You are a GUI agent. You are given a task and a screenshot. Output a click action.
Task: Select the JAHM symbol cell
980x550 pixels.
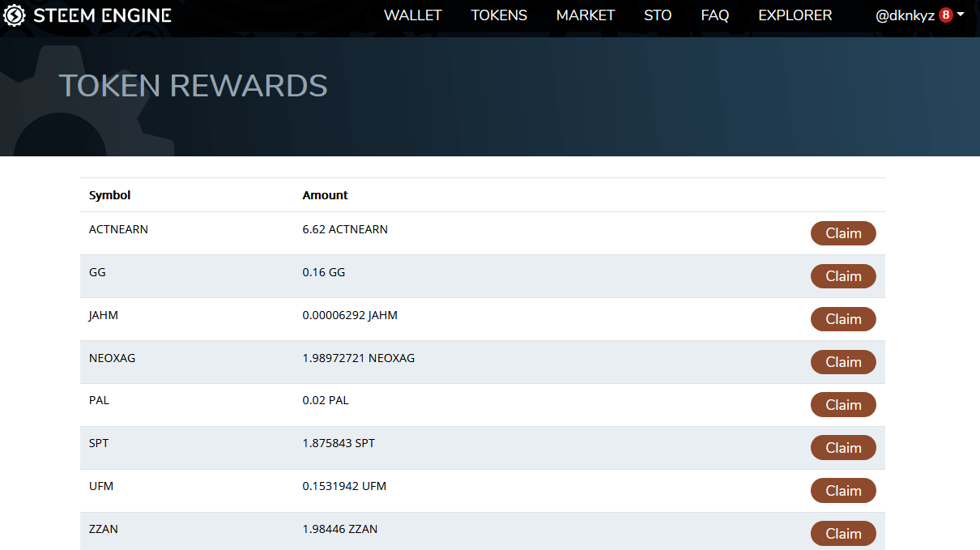pos(104,315)
